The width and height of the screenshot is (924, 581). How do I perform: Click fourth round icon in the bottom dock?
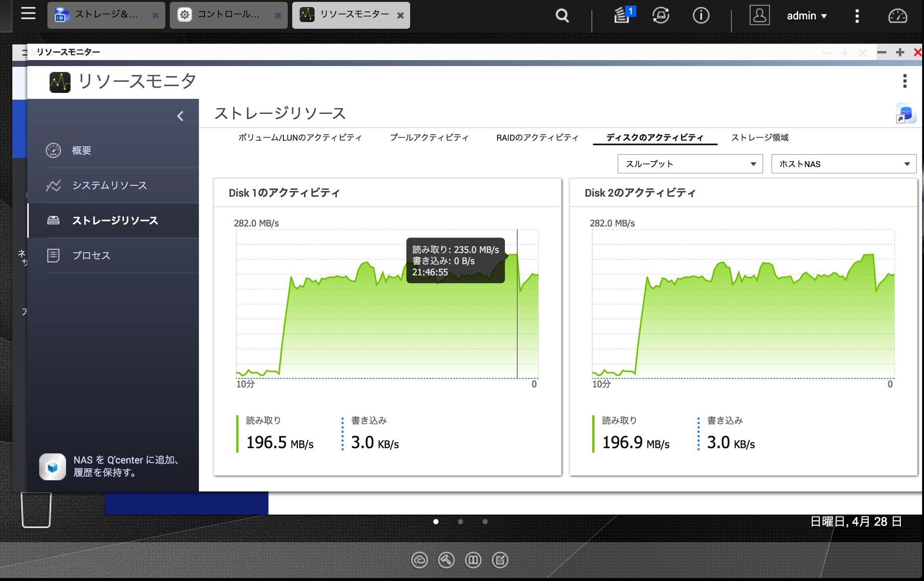coord(500,560)
